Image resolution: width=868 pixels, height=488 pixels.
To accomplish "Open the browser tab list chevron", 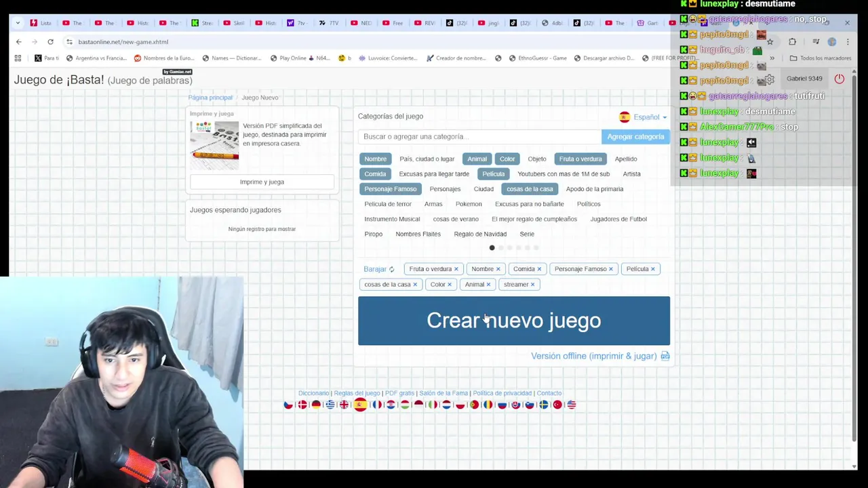I will tap(18, 23).
